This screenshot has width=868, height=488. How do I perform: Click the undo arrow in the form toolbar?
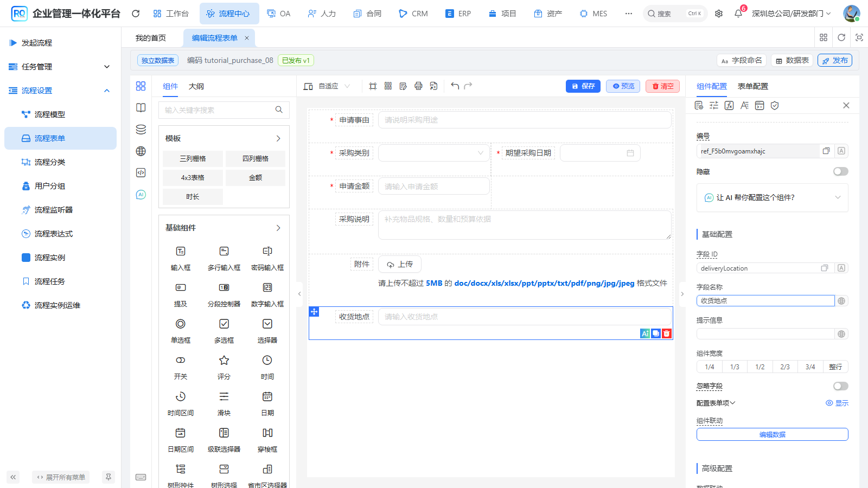pos(455,86)
